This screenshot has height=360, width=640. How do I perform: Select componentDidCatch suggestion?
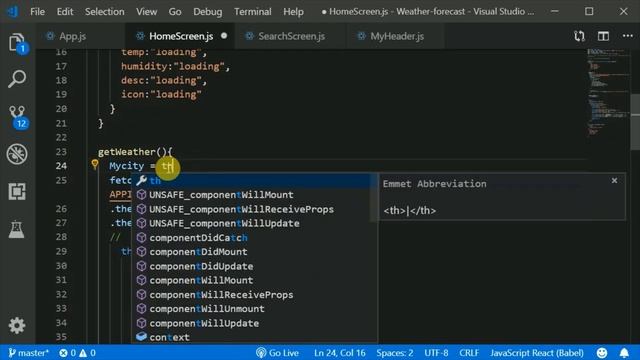251,238
